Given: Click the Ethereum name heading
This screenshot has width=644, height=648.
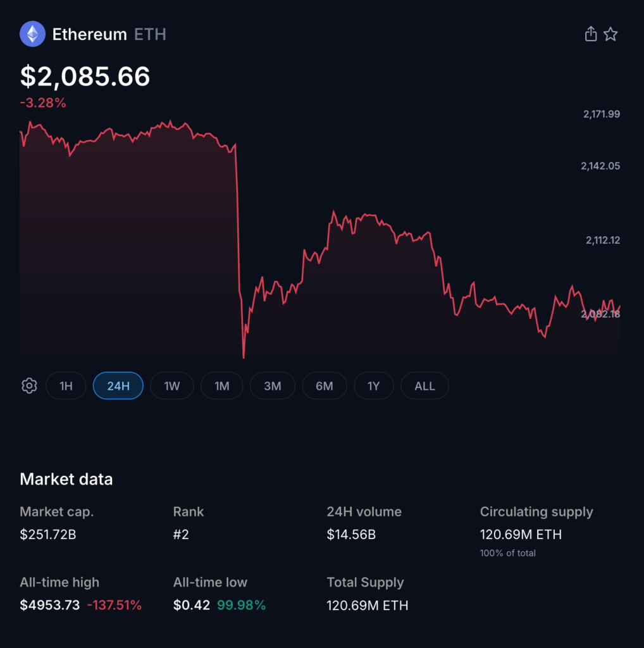Looking at the screenshot, I should pyautogui.click(x=92, y=34).
